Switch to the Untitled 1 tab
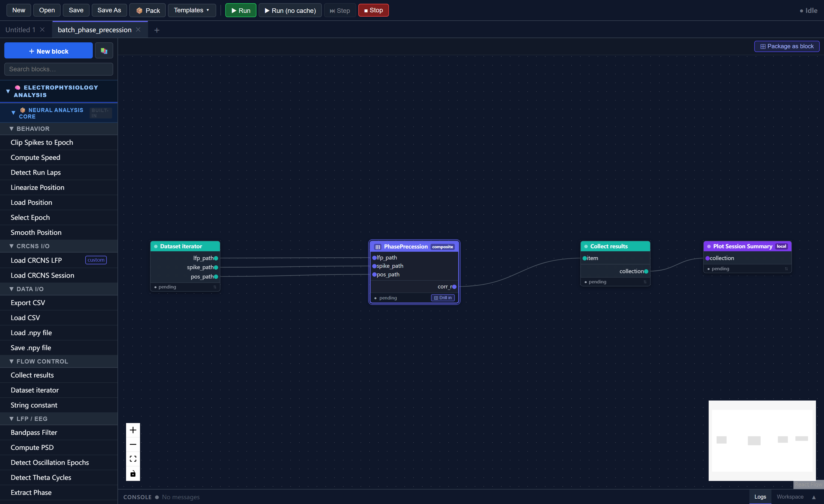The height and width of the screenshot is (504, 824). pos(20,30)
